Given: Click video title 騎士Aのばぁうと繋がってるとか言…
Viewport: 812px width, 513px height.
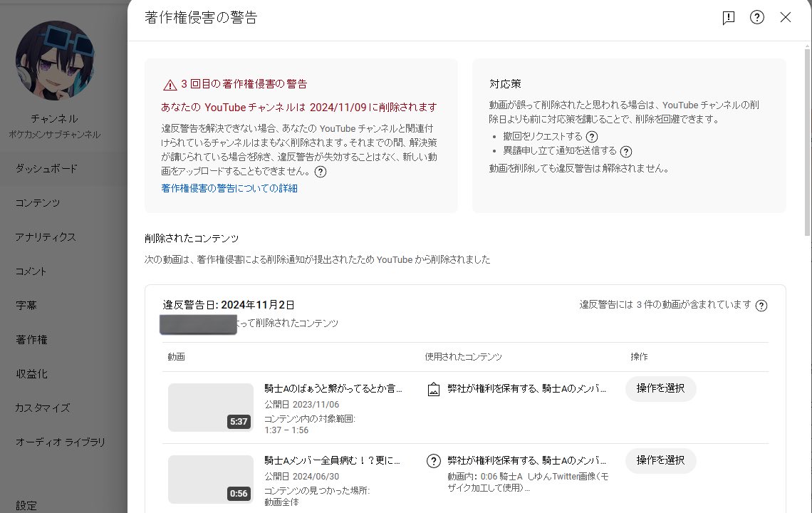Looking at the screenshot, I should (333, 388).
